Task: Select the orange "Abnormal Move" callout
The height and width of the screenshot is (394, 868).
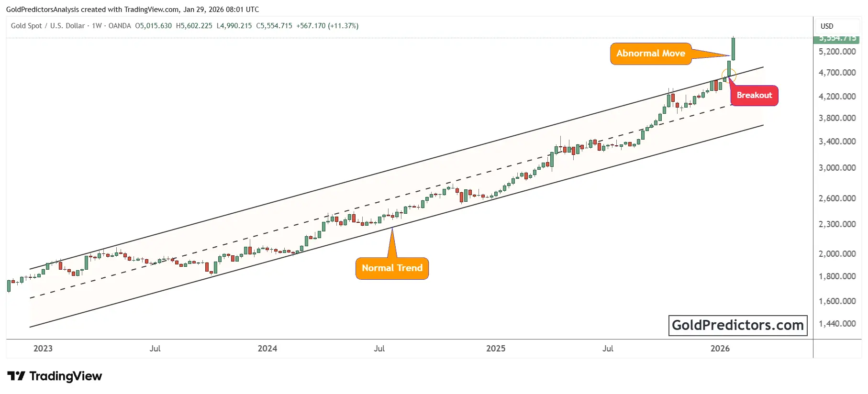Action: [650, 54]
